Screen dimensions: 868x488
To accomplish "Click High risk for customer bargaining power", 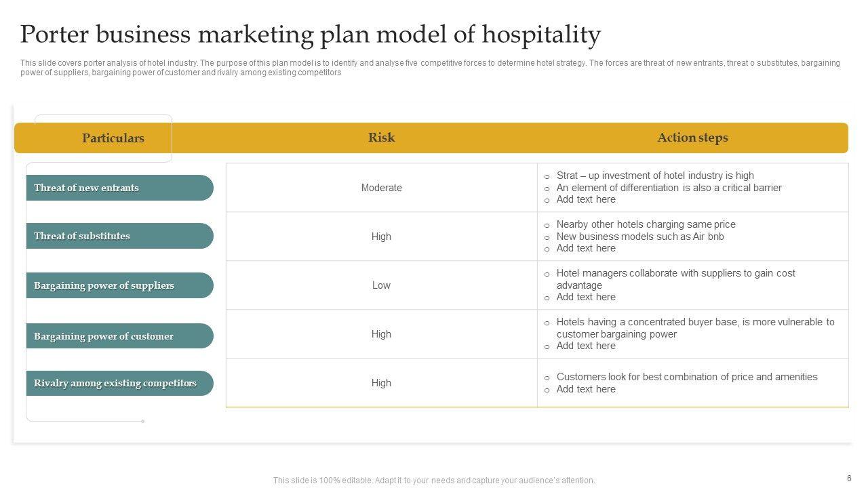I will click(x=381, y=334).
